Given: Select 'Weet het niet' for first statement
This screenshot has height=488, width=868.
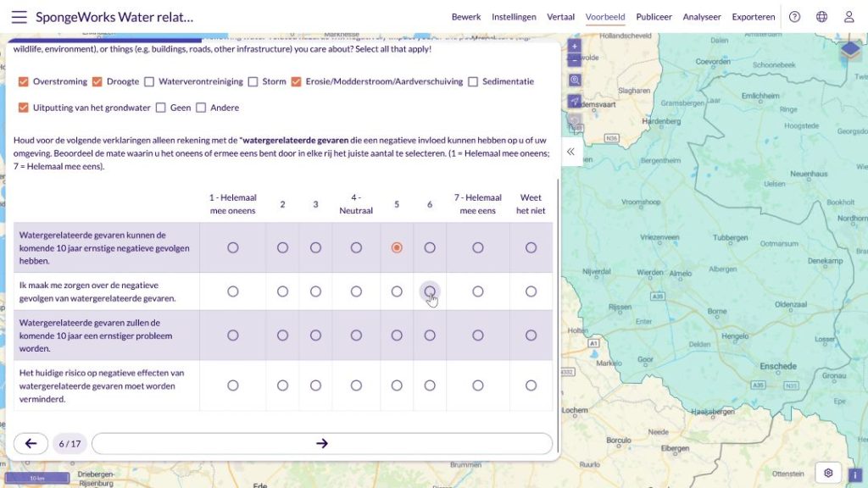Looking at the screenshot, I should pyautogui.click(x=531, y=247).
